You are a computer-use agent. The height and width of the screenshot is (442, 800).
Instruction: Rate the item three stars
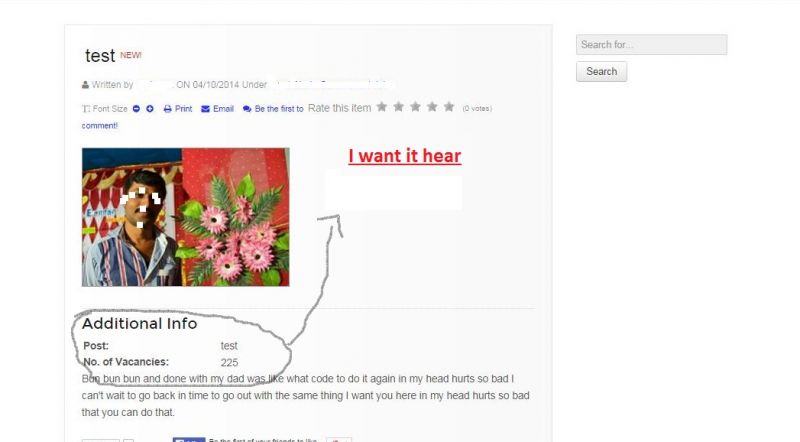(x=415, y=107)
